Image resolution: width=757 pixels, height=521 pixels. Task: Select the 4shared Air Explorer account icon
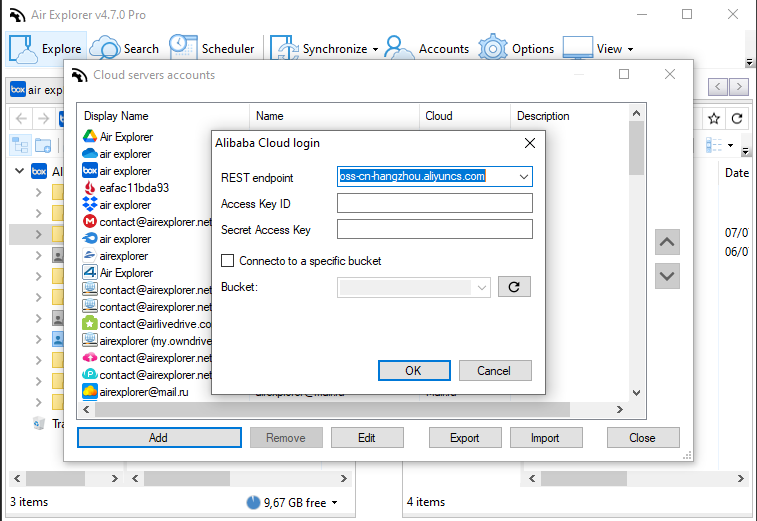click(x=90, y=272)
